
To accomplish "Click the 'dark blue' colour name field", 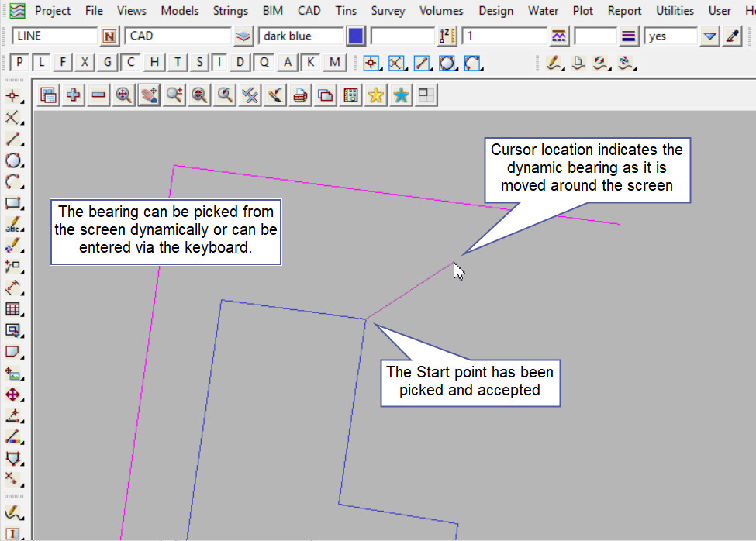I will 301,36.
